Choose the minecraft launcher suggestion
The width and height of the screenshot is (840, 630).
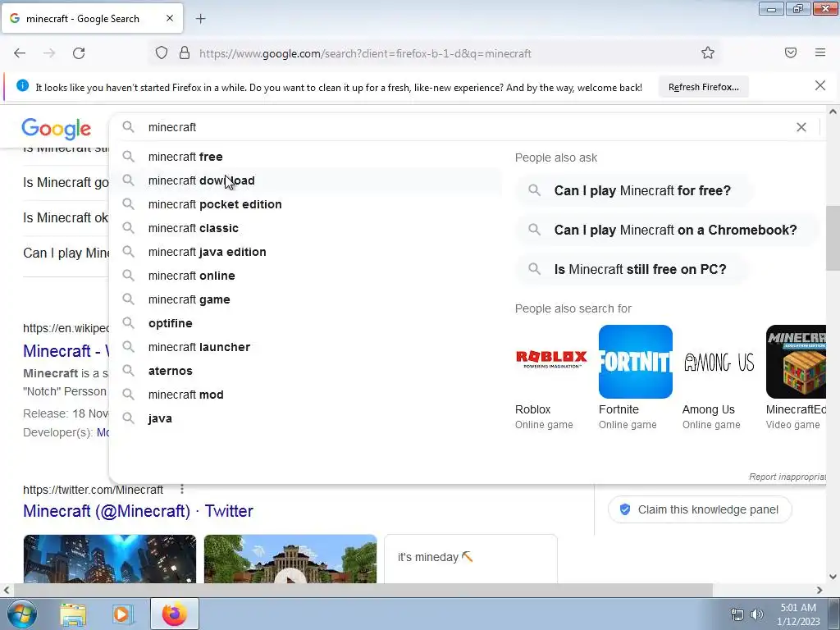pos(305,347)
